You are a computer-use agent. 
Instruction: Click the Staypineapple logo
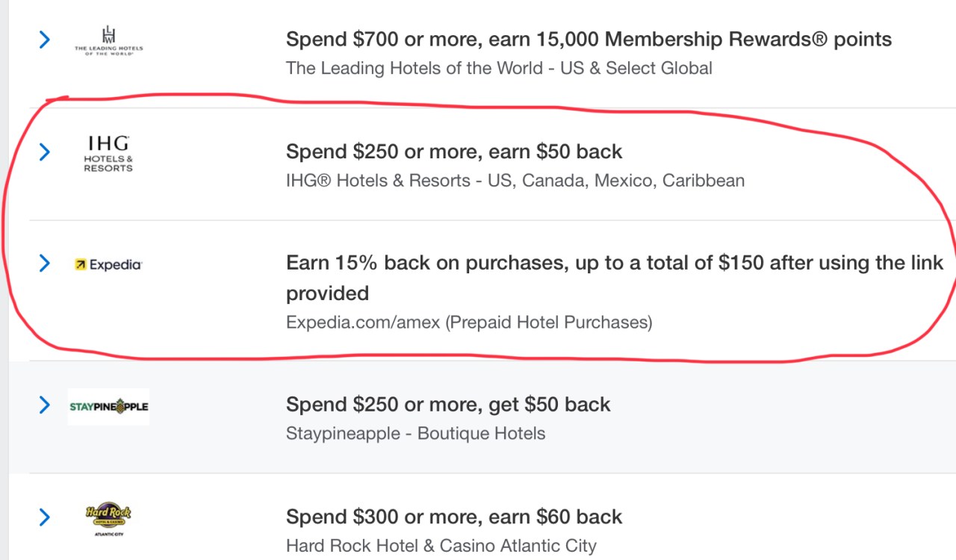108,407
